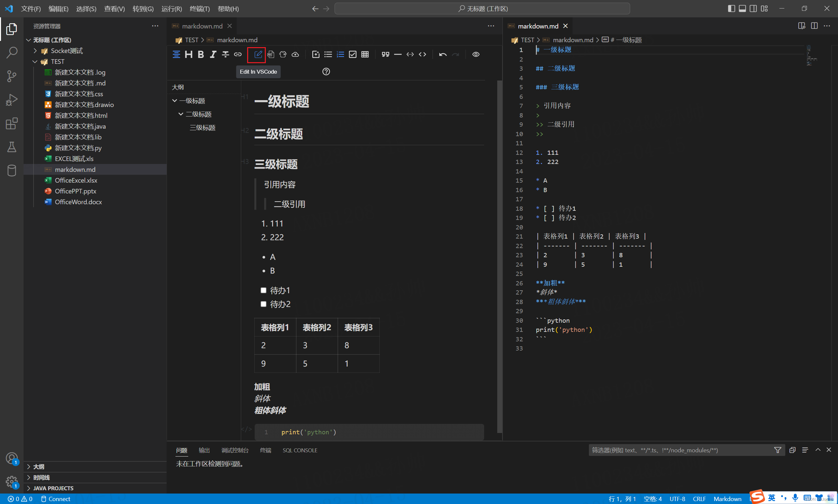
Task: Check the 待办1 checkbox in the preview
Action: [263, 290]
